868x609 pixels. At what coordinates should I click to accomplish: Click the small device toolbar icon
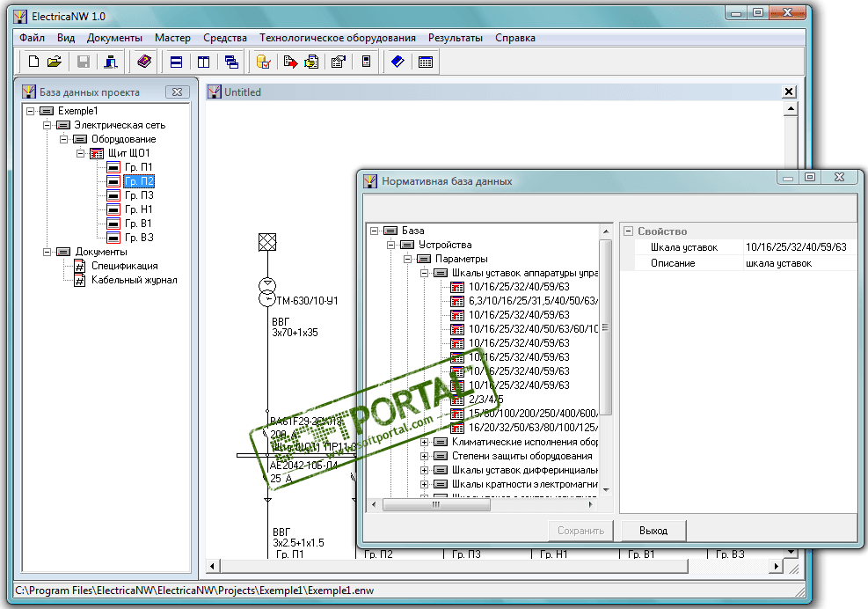pyautogui.click(x=366, y=62)
